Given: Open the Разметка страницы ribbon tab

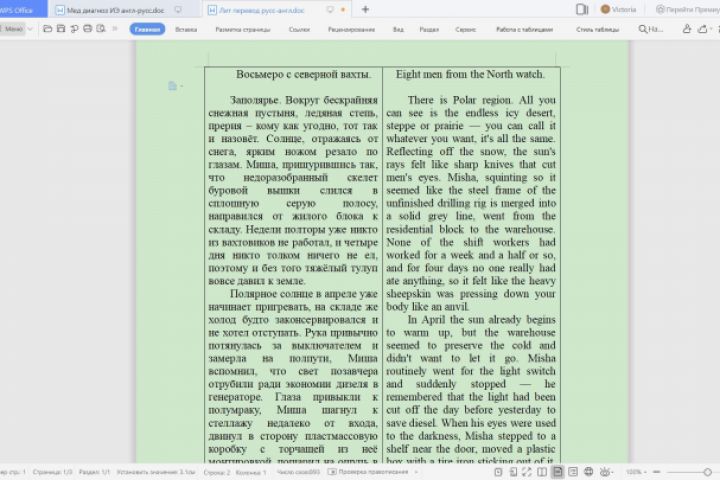Looking at the screenshot, I should (x=243, y=29).
